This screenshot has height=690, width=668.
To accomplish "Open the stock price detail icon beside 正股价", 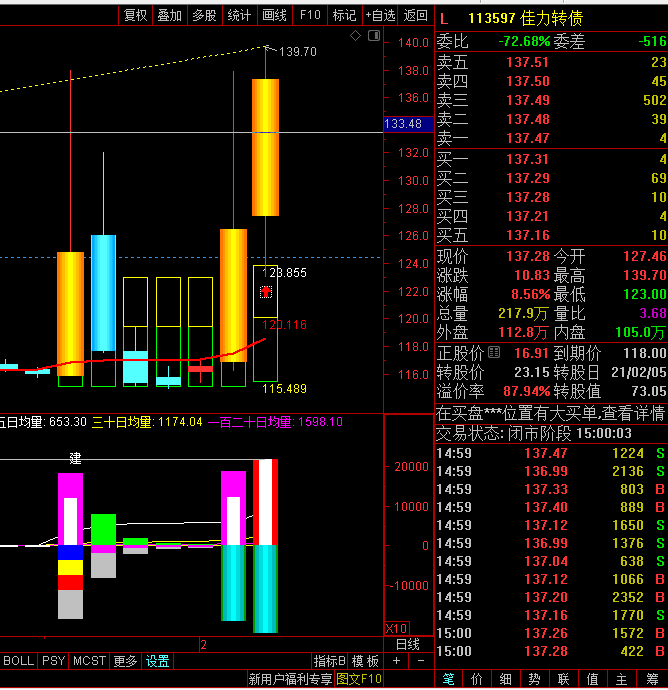I will point(494,352).
